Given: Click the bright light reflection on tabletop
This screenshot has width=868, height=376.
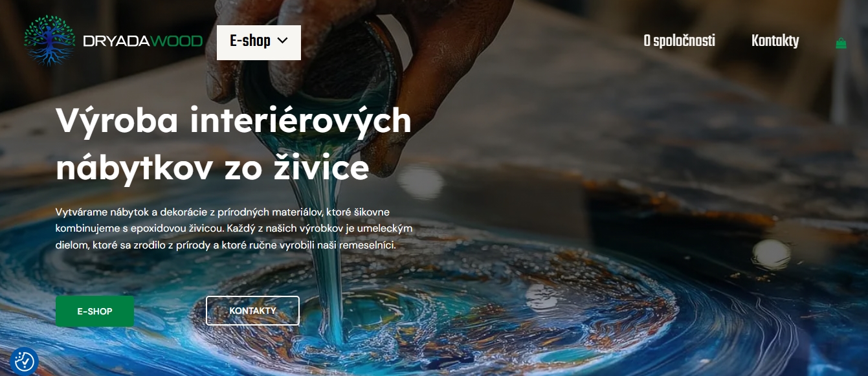Looking at the screenshot, I should point(773,251).
